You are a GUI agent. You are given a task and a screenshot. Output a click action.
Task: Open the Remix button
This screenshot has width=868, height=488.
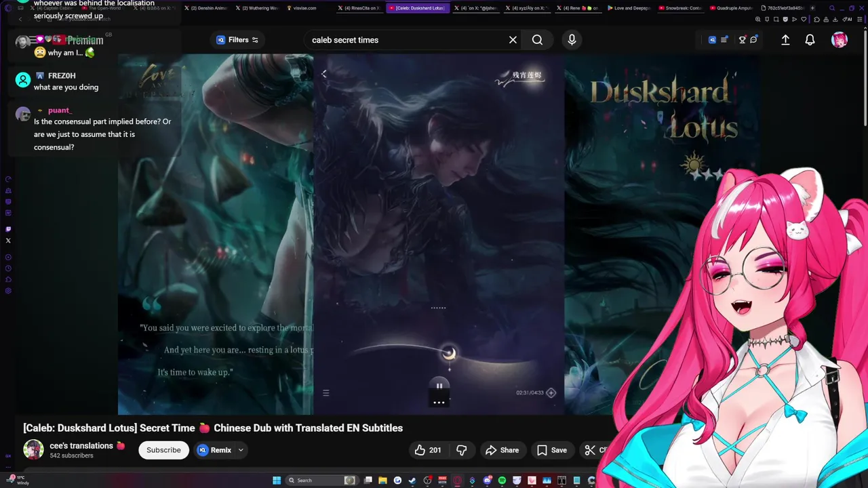214,450
